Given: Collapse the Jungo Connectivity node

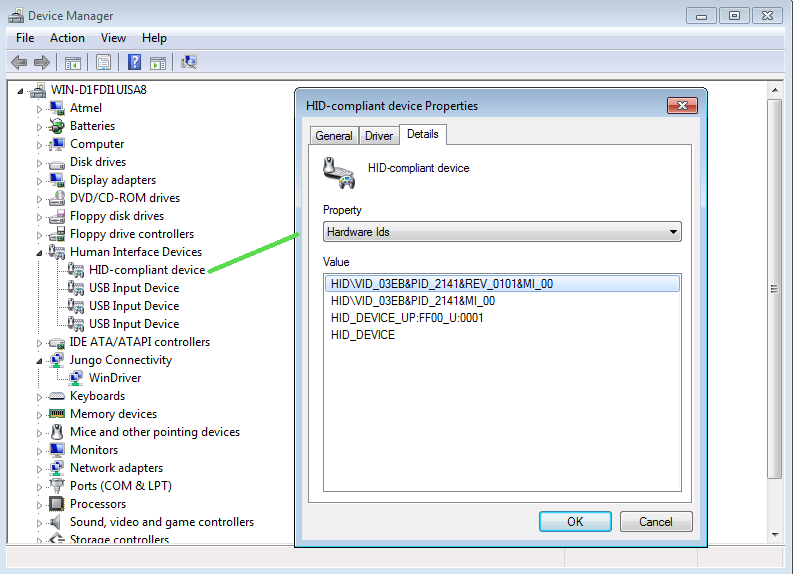Looking at the screenshot, I should point(39,361).
